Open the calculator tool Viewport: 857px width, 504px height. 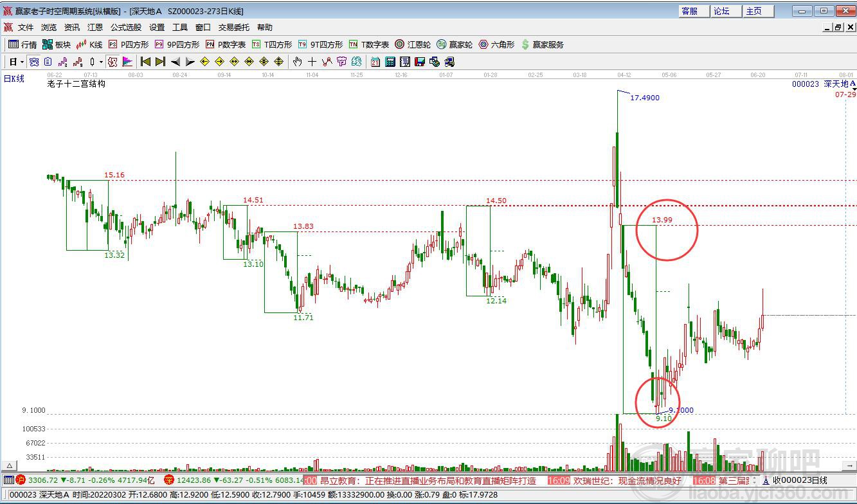(390, 62)
